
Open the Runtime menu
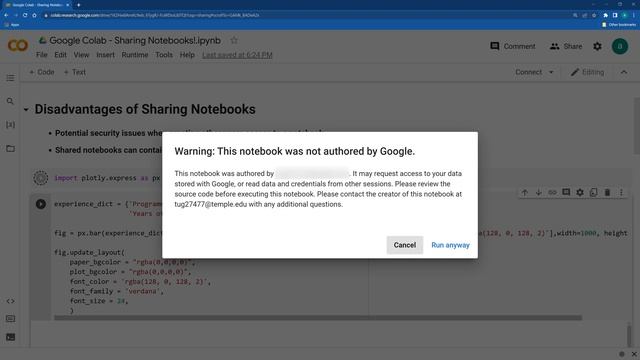pyautogui.click(x=135, y=55)
